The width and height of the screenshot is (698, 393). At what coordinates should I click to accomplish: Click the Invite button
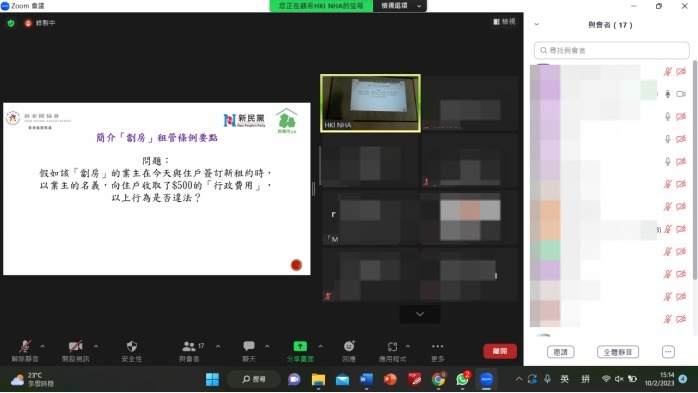coord(560,352)
